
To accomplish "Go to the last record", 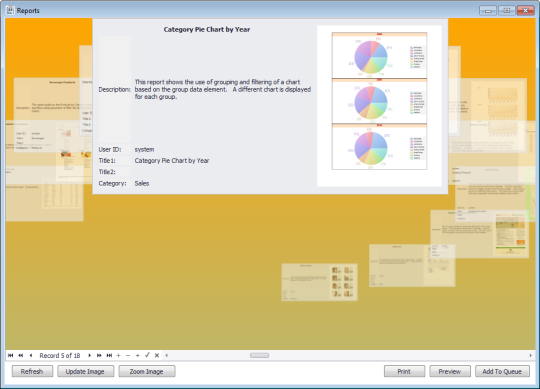I will [x=109, y=355].
